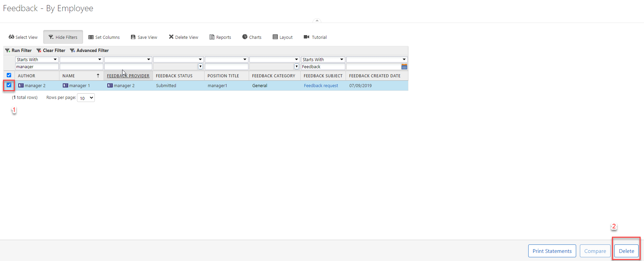Click the Charts pie icon
This screenshot has height=261, width=644.
pos(245,37)
